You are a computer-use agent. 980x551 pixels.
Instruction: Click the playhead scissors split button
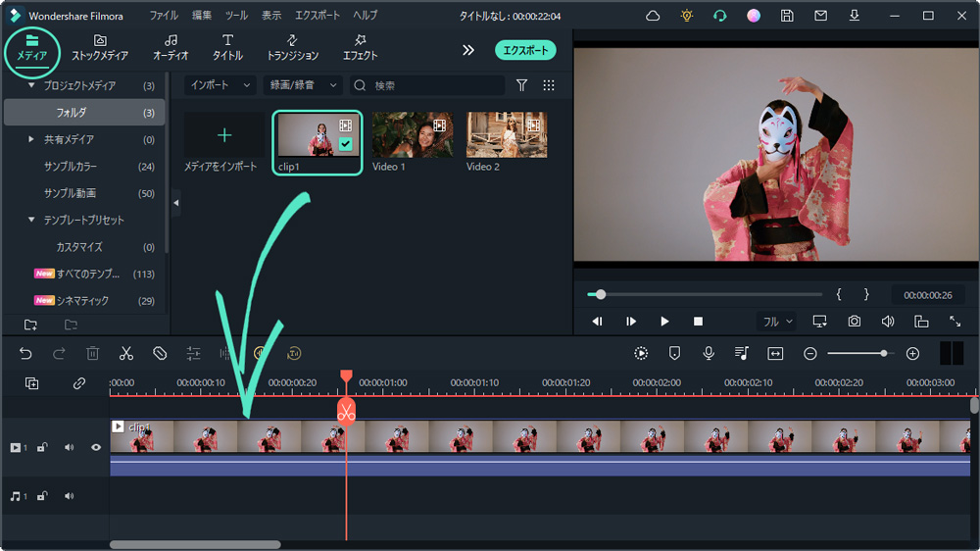346,411
